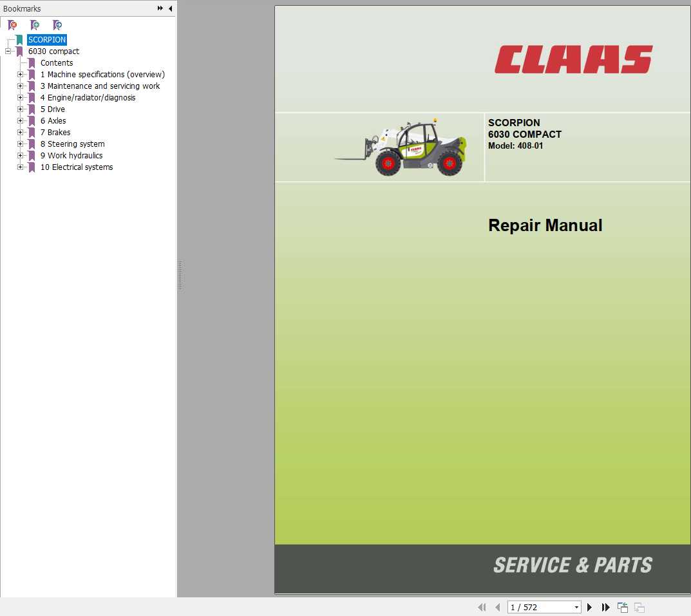
Task: Open the Contents bookmark
Action: [57, 63]
